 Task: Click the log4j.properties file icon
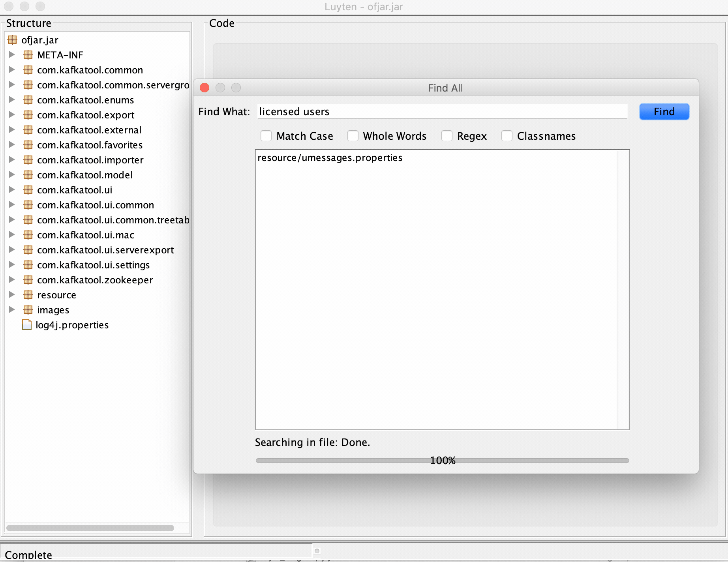pos(27,325)
